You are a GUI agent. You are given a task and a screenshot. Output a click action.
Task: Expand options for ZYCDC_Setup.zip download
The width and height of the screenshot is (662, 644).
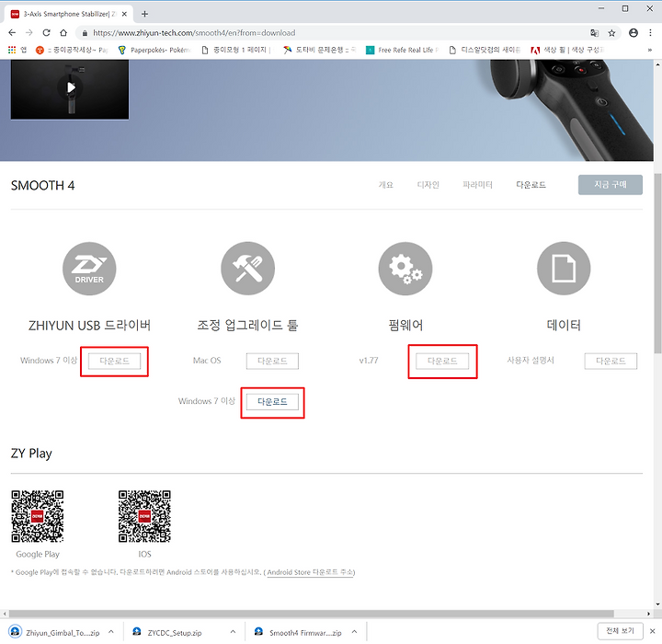[x=233, y=632]
